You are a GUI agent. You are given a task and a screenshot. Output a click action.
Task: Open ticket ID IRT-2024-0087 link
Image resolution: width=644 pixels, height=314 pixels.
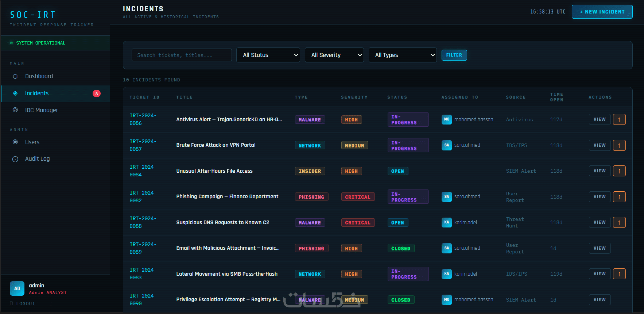click(x=143, y=145)
